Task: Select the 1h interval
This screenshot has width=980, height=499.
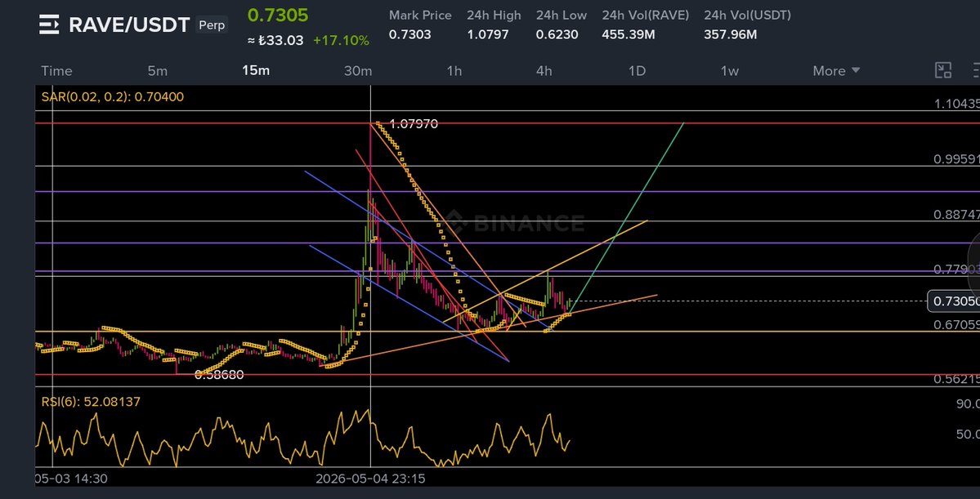Action: (454, 70)
